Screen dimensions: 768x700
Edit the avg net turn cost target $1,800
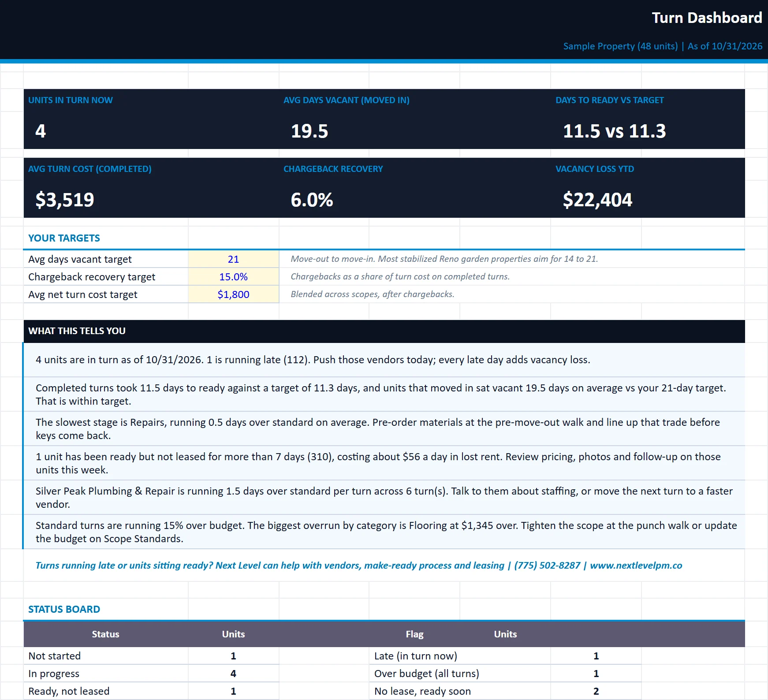(x=234, y=294)
